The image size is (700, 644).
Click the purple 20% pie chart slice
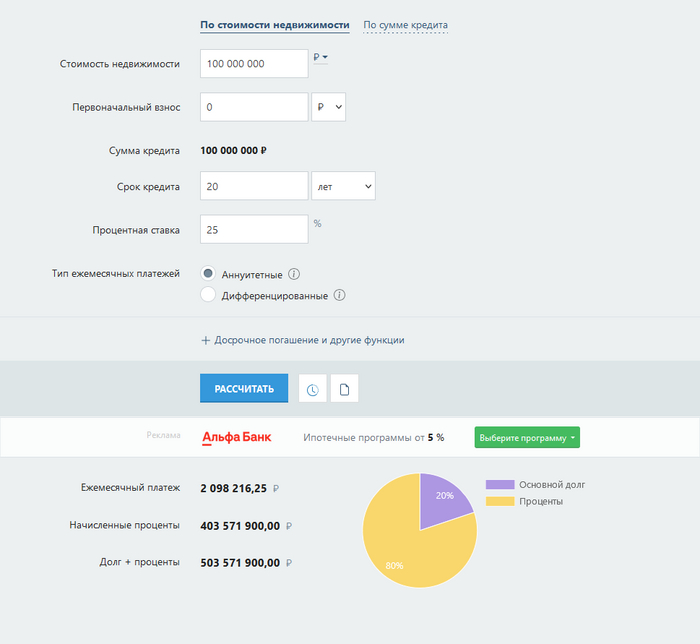click(x=442, y=498)
